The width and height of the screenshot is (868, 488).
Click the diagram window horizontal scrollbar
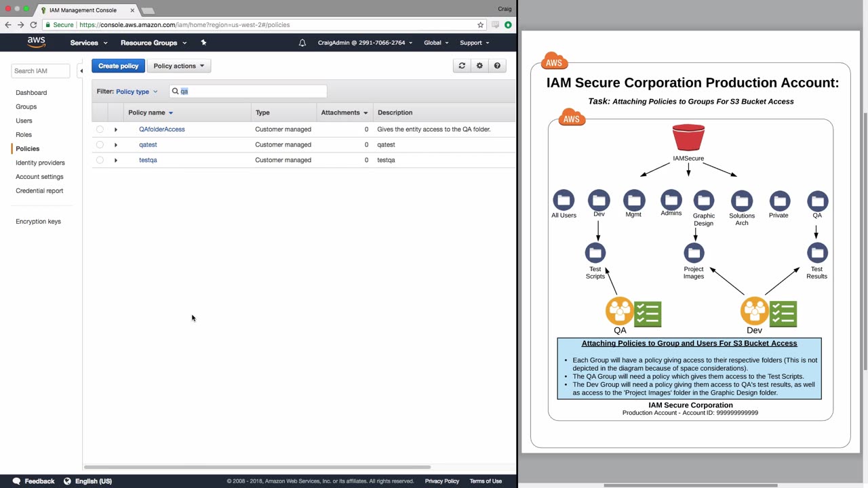[x=690, y=485]
